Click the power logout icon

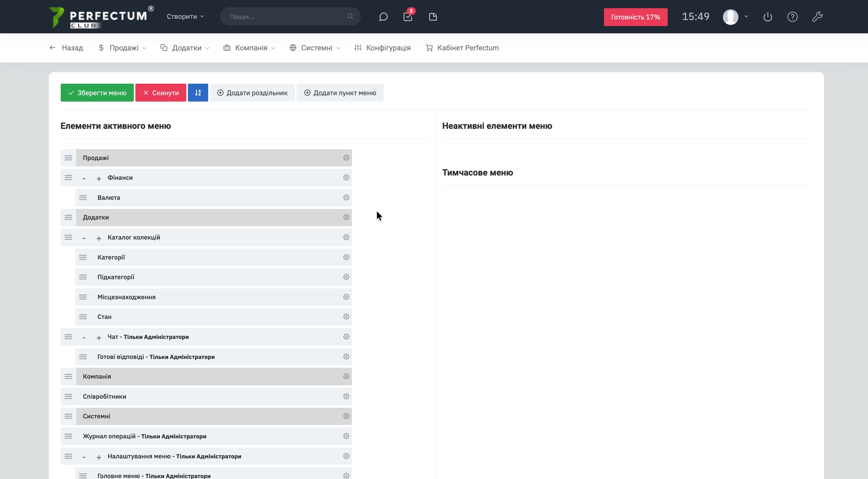[768, 17]
